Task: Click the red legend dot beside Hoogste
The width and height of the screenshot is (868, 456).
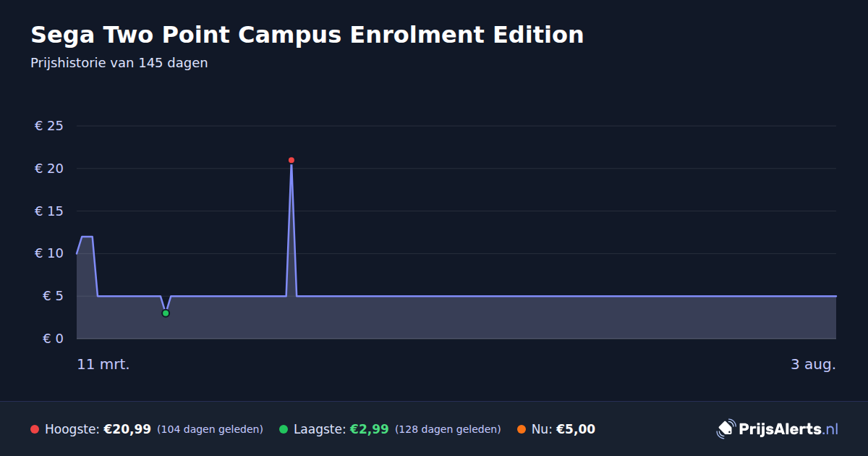Action: pos(35,429)
